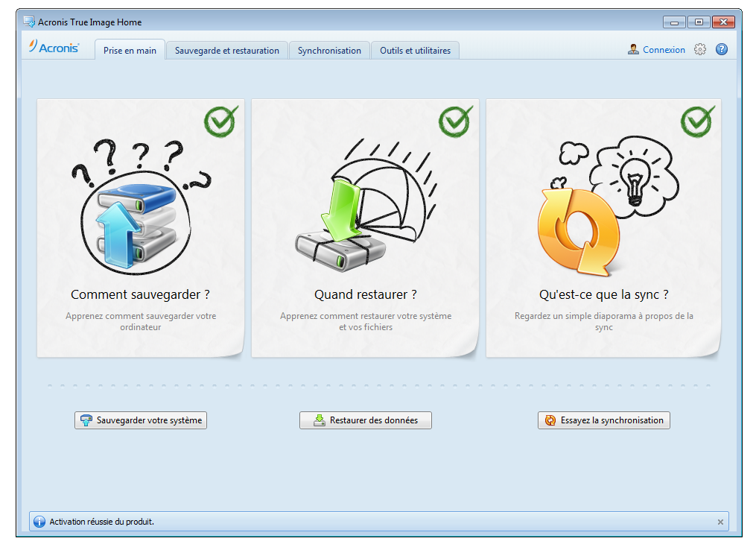Click the info icon in notification bar

pyautogui.click(x=39, y=522)
